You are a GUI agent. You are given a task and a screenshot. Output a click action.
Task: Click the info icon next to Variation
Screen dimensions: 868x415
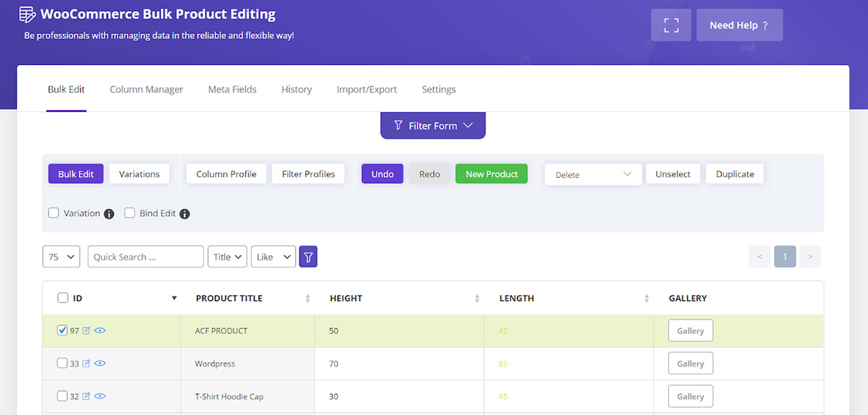(x=109, y=214)
